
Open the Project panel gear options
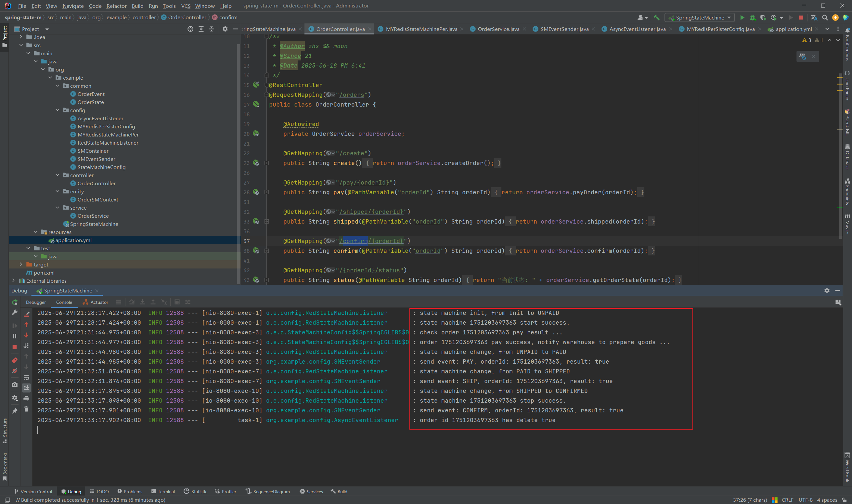click(225, 29)
